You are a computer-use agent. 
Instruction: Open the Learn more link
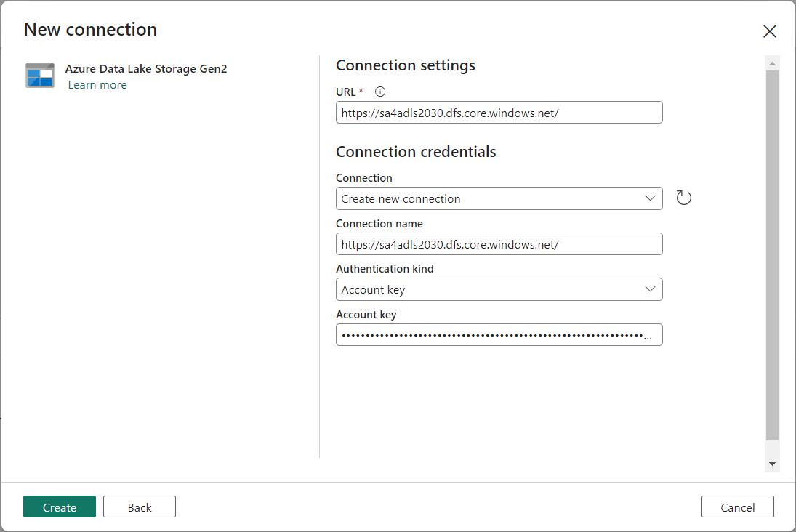(x=97, y=85)
